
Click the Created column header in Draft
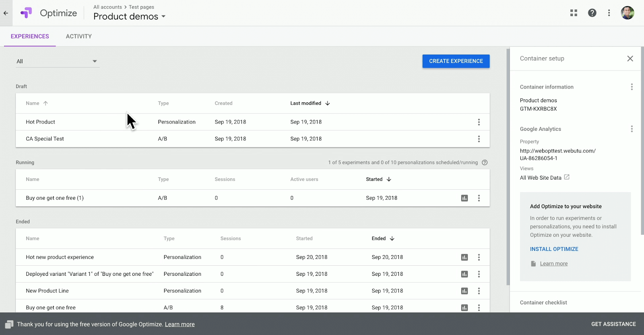(x=223, y=103)
